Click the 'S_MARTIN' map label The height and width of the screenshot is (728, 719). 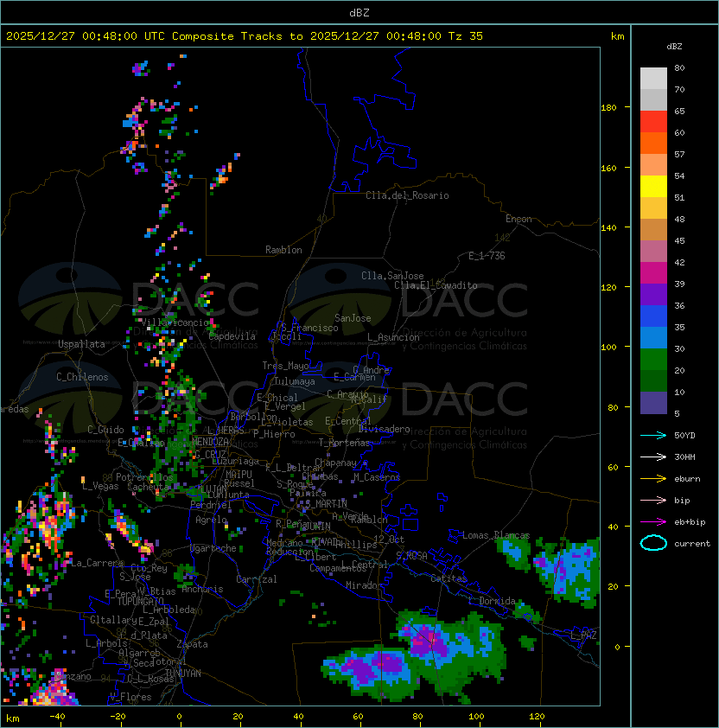coord(327,504)
